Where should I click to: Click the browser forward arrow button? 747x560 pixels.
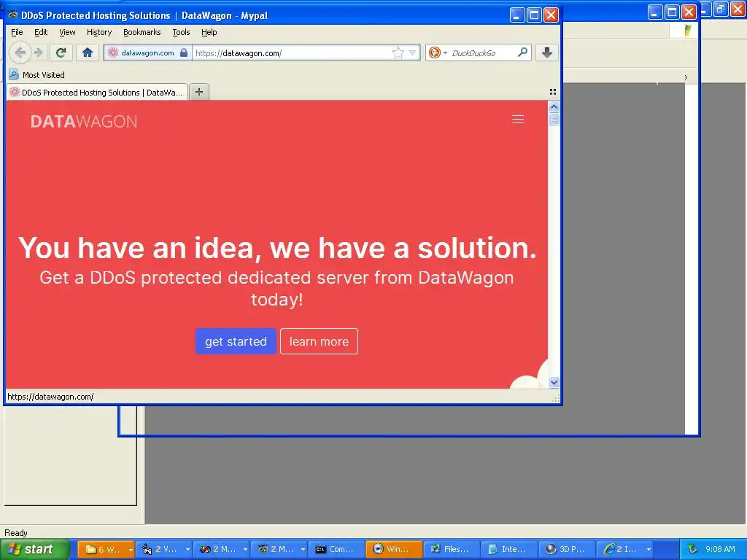point(39,52)
